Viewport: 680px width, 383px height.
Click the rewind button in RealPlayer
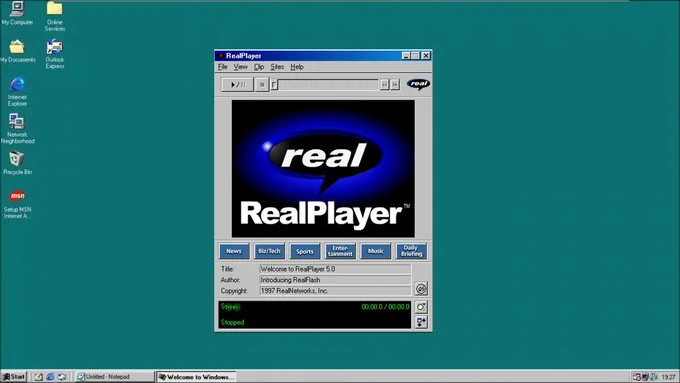point(384,85)
